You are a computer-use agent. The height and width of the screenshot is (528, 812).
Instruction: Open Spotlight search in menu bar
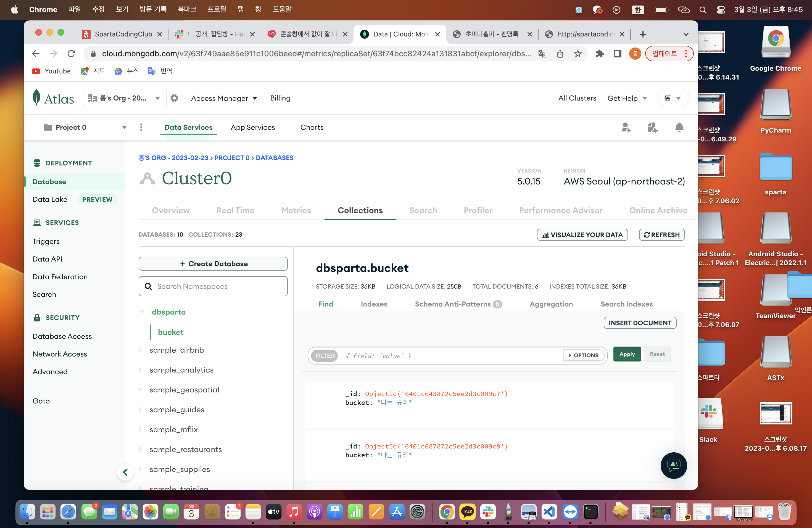(x=702, y=10)
